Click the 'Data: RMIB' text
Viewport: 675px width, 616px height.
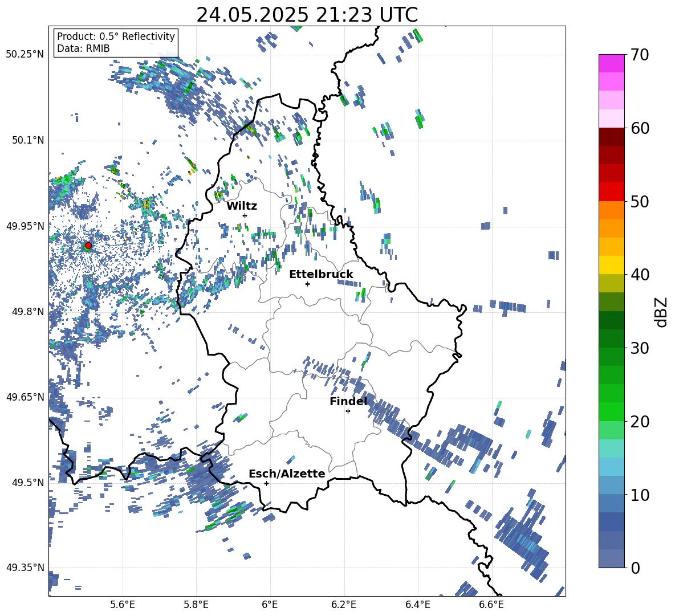tap(83, 48)
